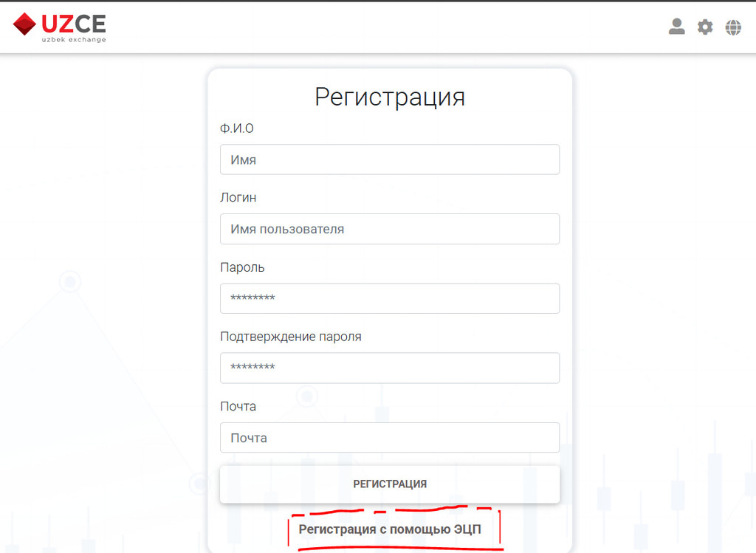The width and height of the screenshot is (756, 553).
Task: Click the Подтверждение пароля label text
Action: 290,337
